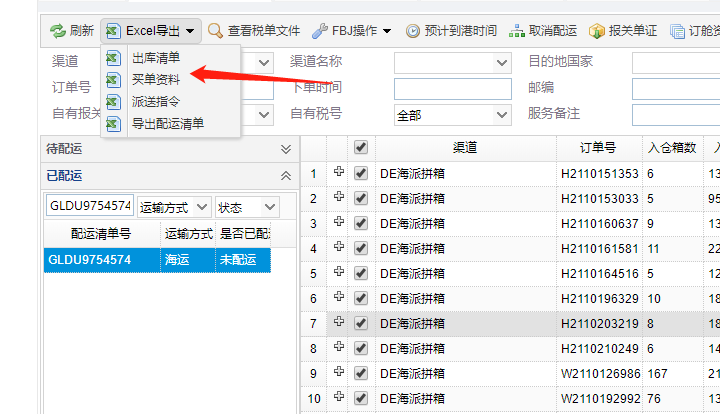Click the 邮编 input field
720x414 pixels.
coord(676,89)
